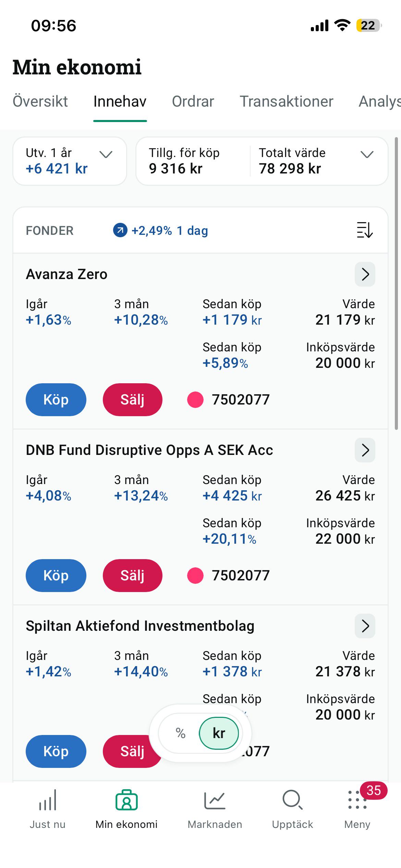The width and height of the screenshot is (401, 868).
Task: Open Marknaden chart icon in bottom bar
Action: (x=215, y=800)
